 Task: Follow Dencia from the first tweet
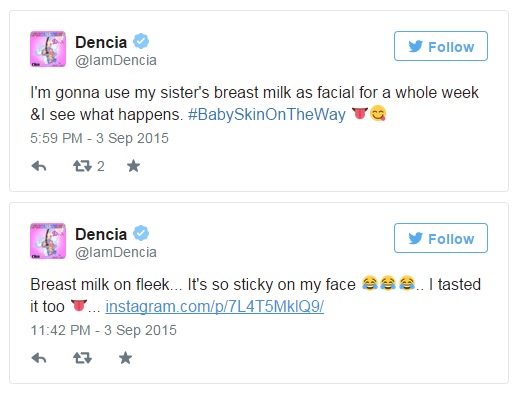pyautogui.click(x=441, y=46)
